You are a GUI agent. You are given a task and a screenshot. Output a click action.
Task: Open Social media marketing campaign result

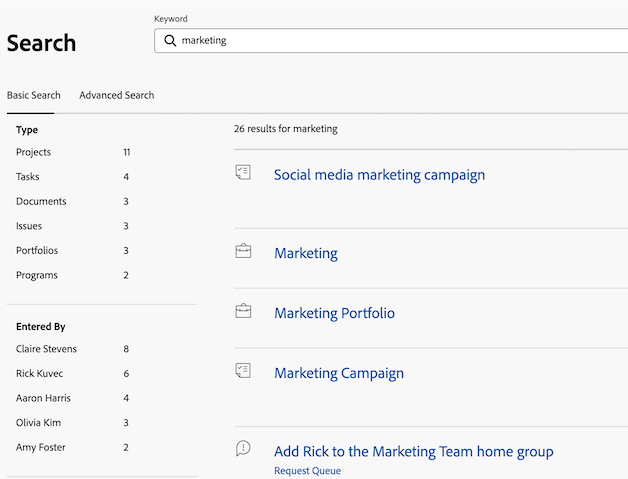click(x=379, y=174)
